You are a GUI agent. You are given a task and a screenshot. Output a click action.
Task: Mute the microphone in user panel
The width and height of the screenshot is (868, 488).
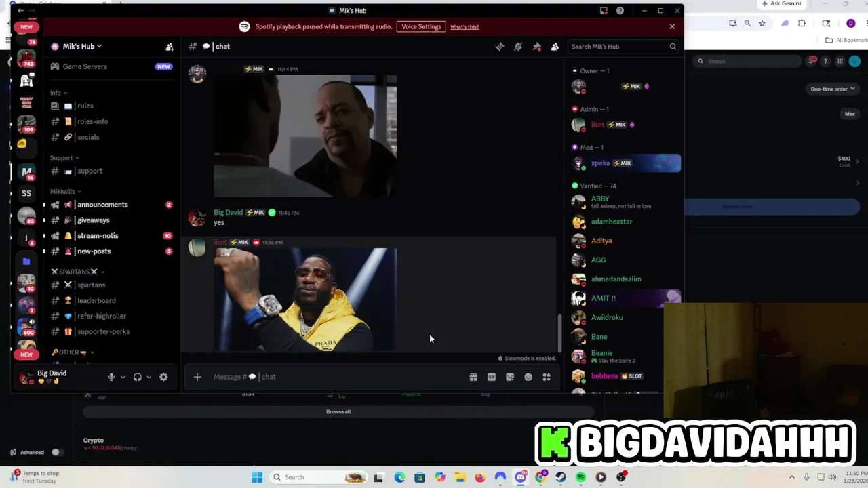[111, 377]
